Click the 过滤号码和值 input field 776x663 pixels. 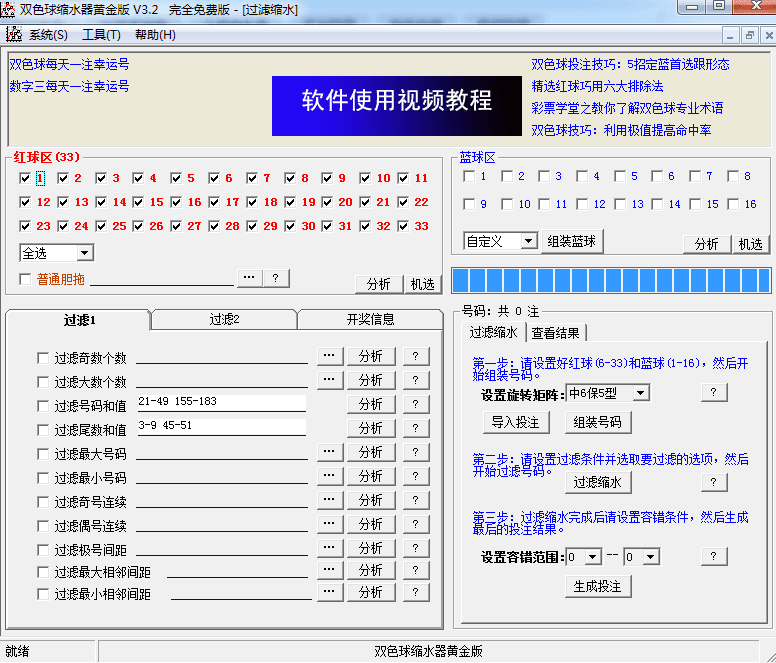click(221, 402)
